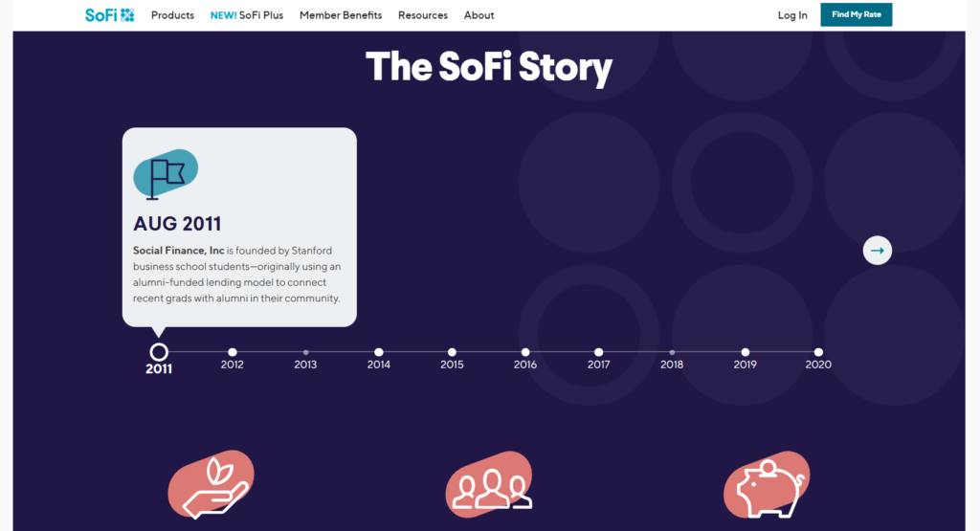Screen dimensions: 980x531
Task: Select 2019 on the timeline
Action: coord(745,352)
